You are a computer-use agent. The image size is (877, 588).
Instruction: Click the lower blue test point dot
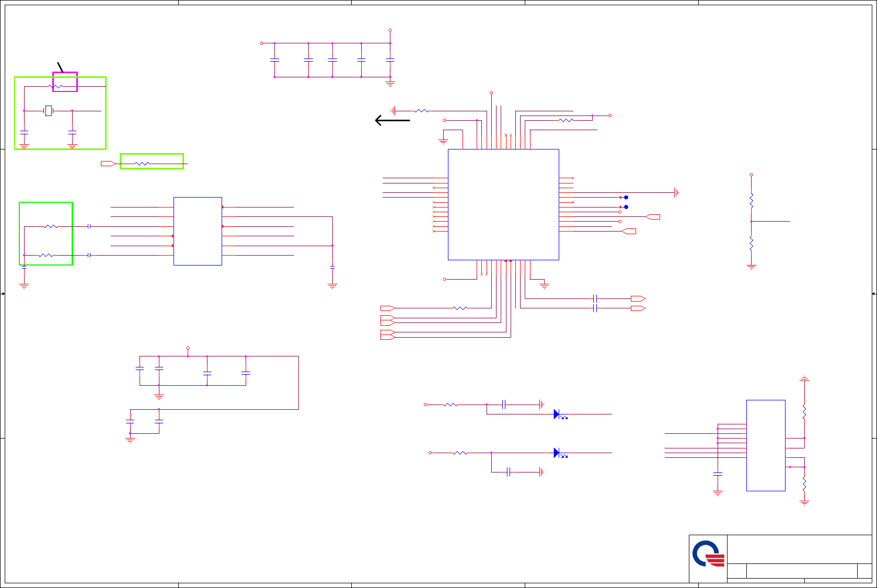[x=626, y=207]
